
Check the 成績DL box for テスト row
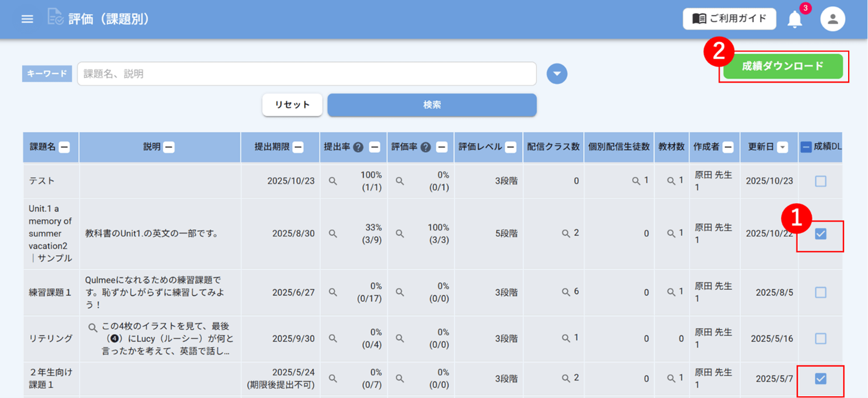click(820, 181)
